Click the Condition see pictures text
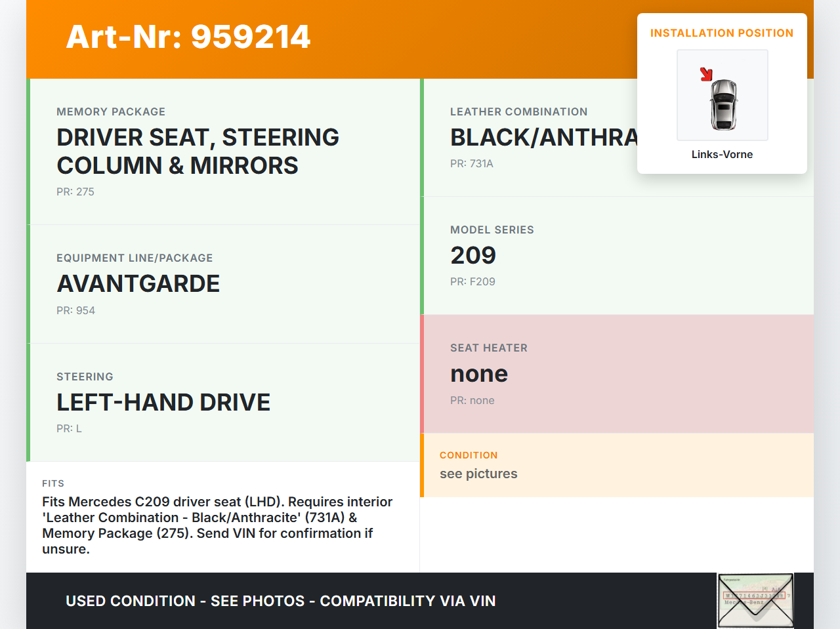Screen dimensions: 840x629 (x=478, y=474)
